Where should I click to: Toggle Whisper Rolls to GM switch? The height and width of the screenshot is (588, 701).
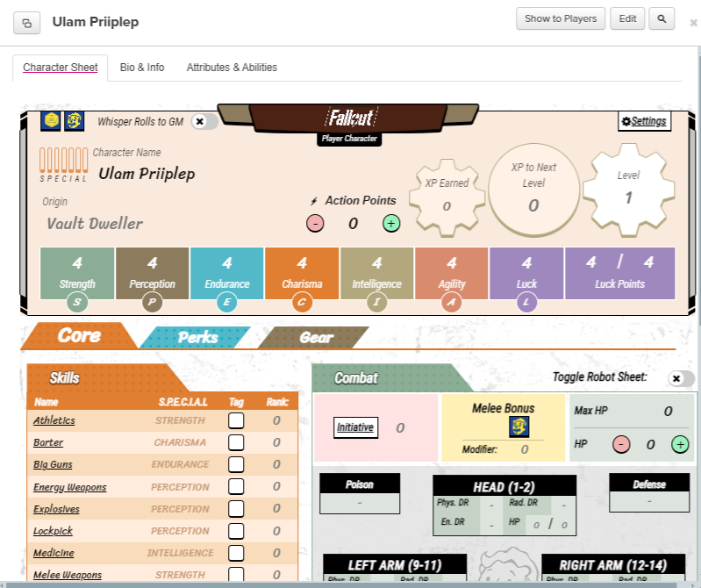click(204, 121)
